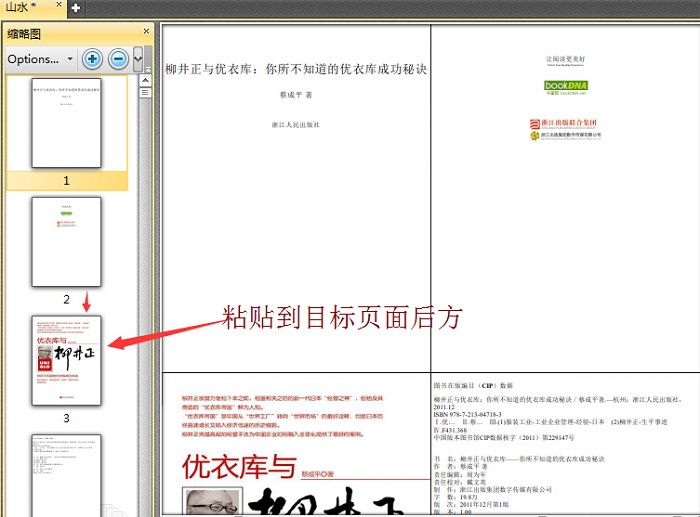The width and height of the screenshot is (700, 517).
Task: Select page 1 thumbnail
Action: coord(67,123)
